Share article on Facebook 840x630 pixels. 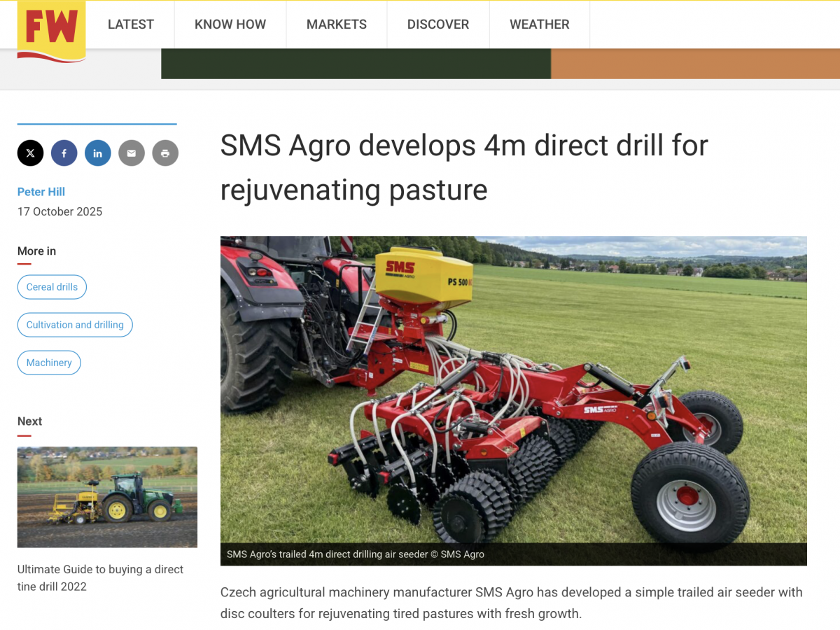[x=64, y=153]
